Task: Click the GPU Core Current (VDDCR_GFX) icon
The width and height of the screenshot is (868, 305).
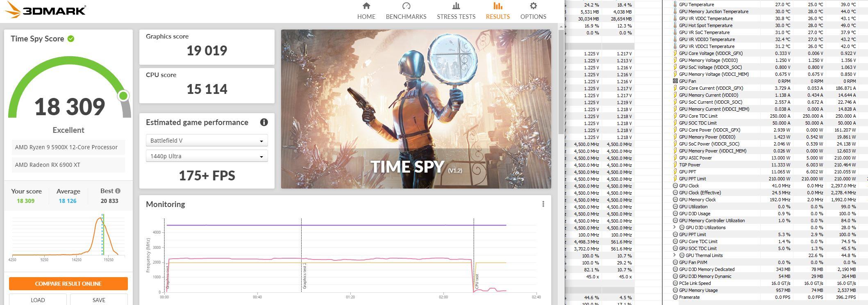Action: [675, 88]
